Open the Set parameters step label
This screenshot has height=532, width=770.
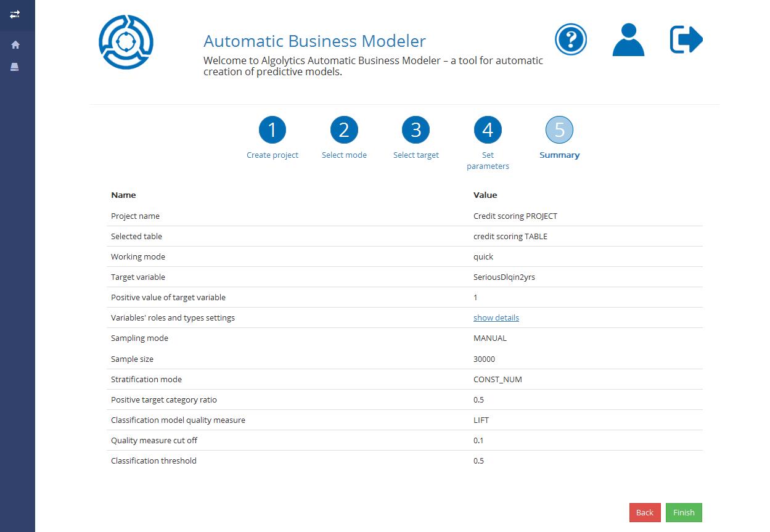[x=488, y=160]
